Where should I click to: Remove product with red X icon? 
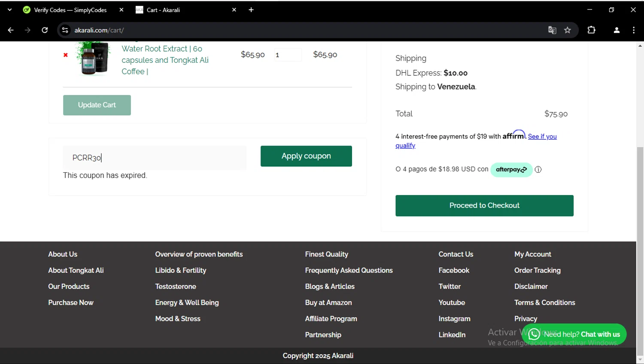66,55
